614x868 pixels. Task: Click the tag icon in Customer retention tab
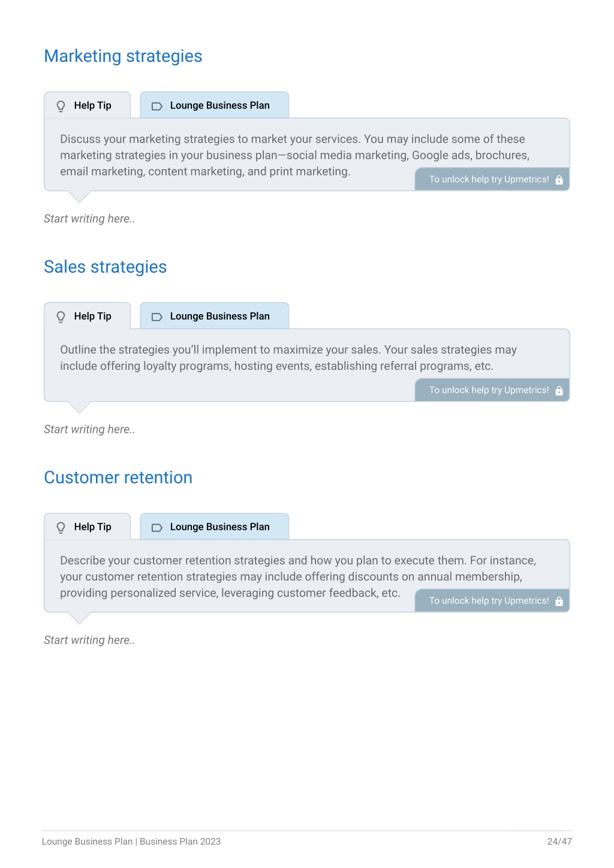coord(157,528)
